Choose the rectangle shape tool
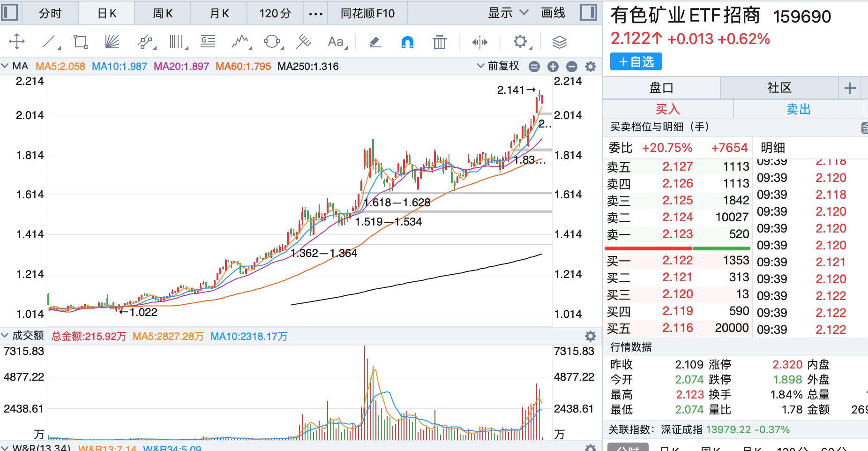The height and width of the screenshot is (451, 868). [80, 42]
